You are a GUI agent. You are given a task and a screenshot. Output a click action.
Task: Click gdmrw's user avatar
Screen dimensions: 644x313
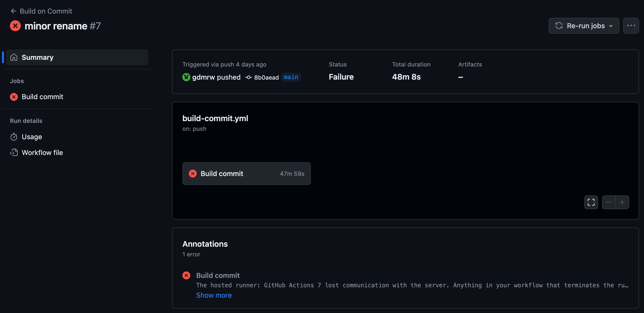186,77
